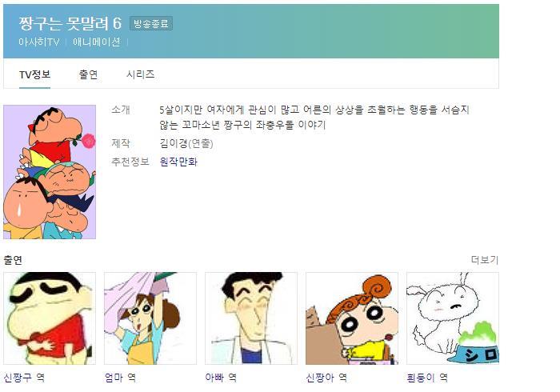560x392 pixels.
Task: Click the 아사히TV channel label
Action: 39,42
